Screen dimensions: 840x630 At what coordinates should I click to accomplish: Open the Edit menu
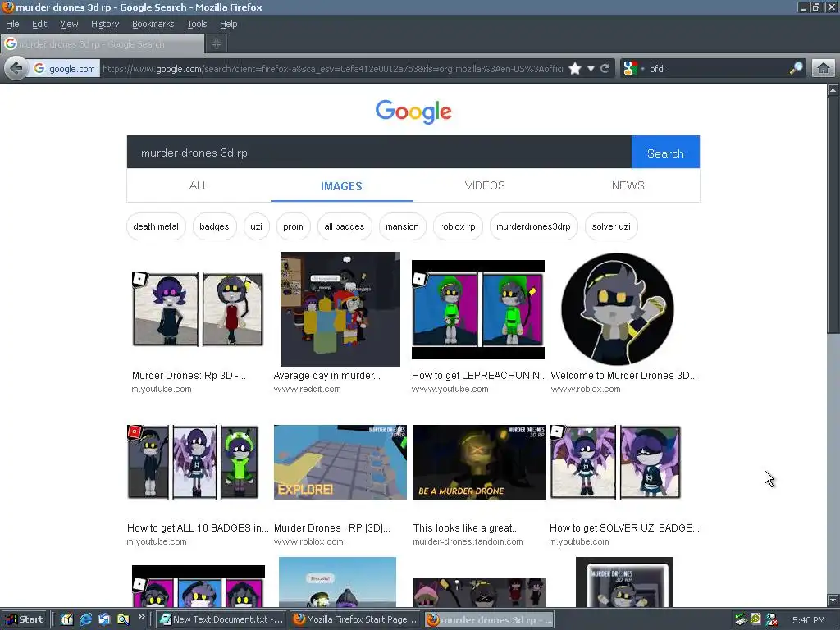(39, 24)
